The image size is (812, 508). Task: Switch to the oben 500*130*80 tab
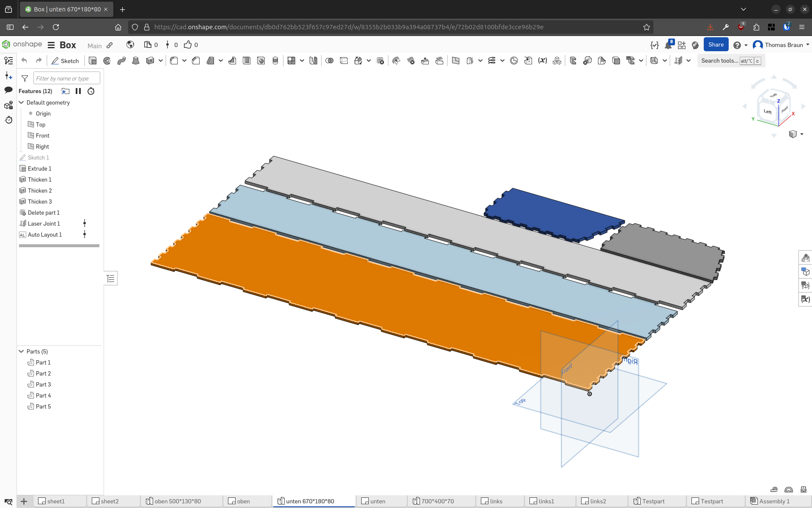tap(178, 501)
